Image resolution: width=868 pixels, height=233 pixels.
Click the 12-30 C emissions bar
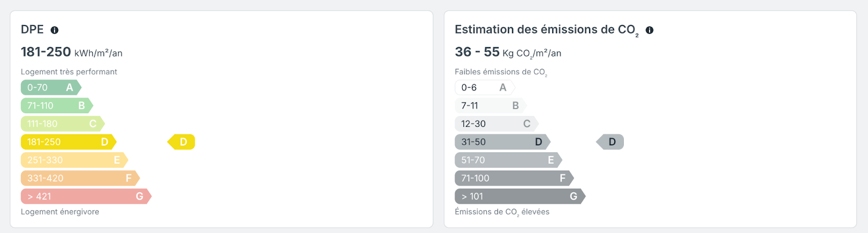497,124
